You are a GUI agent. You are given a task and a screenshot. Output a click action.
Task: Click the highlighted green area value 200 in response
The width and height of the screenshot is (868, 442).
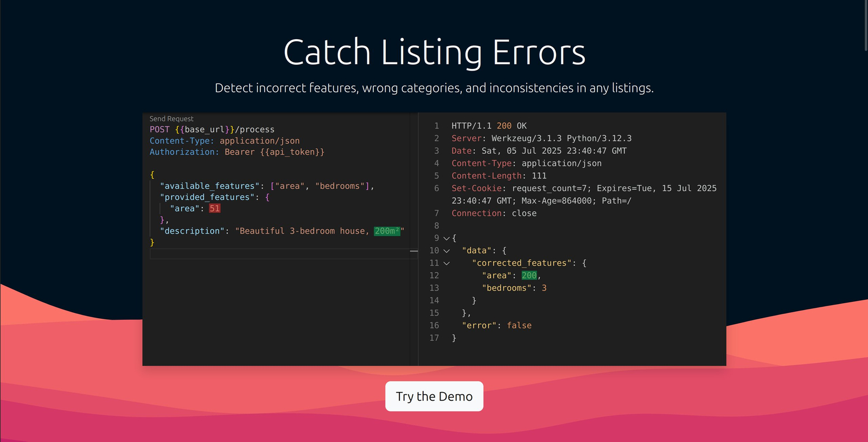point(529,276)
